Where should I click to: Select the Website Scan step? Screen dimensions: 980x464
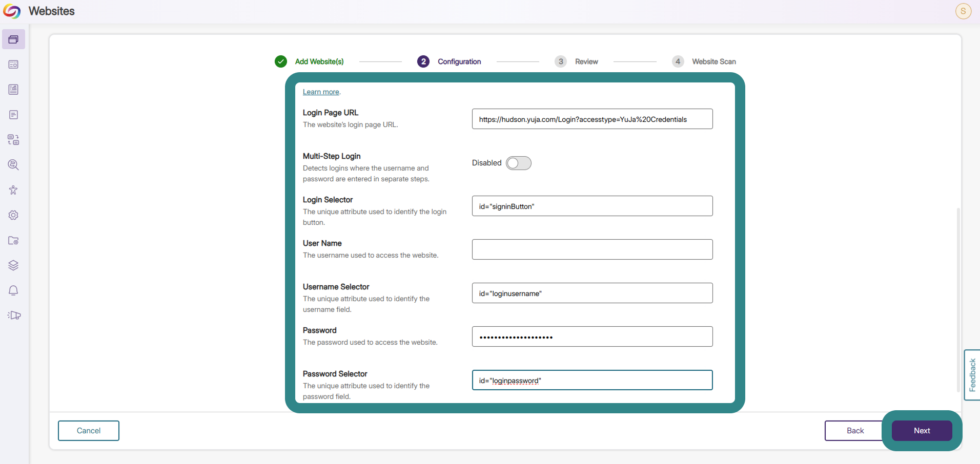[x=714, y=61]
